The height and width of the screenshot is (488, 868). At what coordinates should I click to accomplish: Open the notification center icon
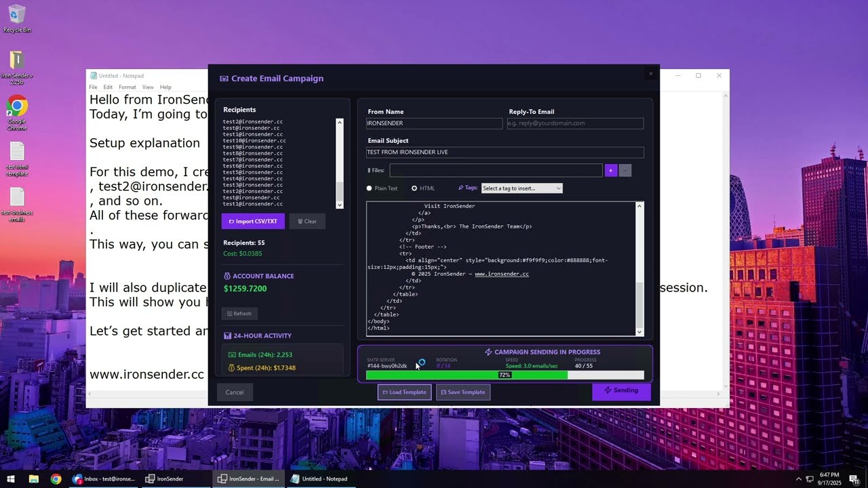[853, 479]
